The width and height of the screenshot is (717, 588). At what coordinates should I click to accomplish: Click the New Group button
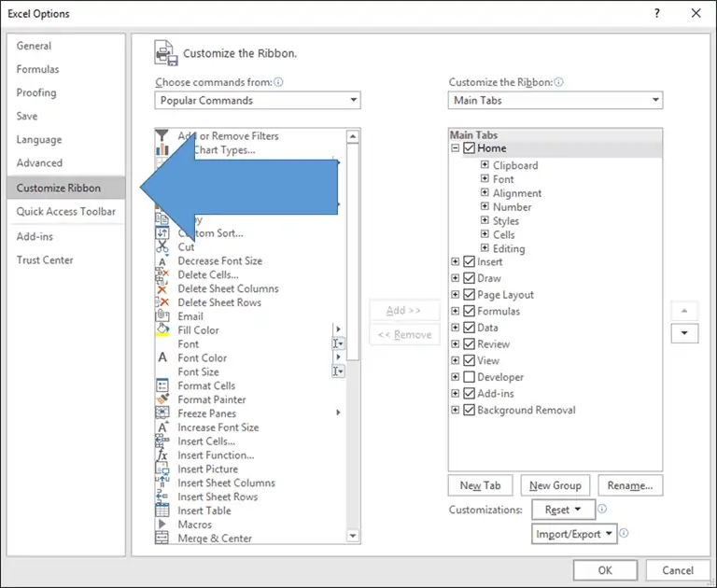[x=555, y=485]
